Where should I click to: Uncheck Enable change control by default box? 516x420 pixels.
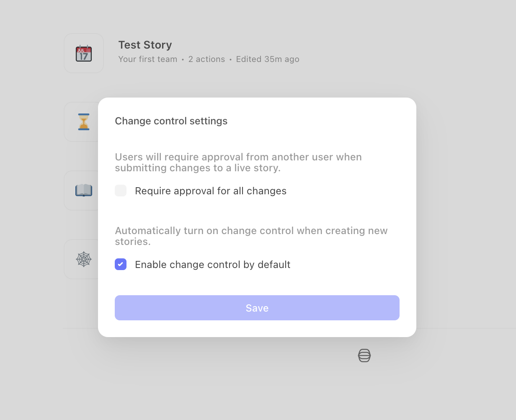pyautogui.click(x=121, y=264)
